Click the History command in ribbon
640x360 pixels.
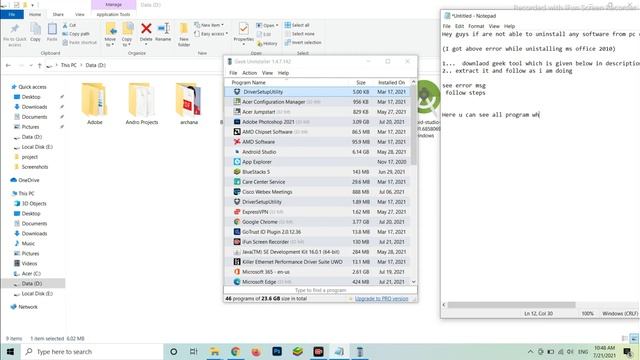(267, 43)
